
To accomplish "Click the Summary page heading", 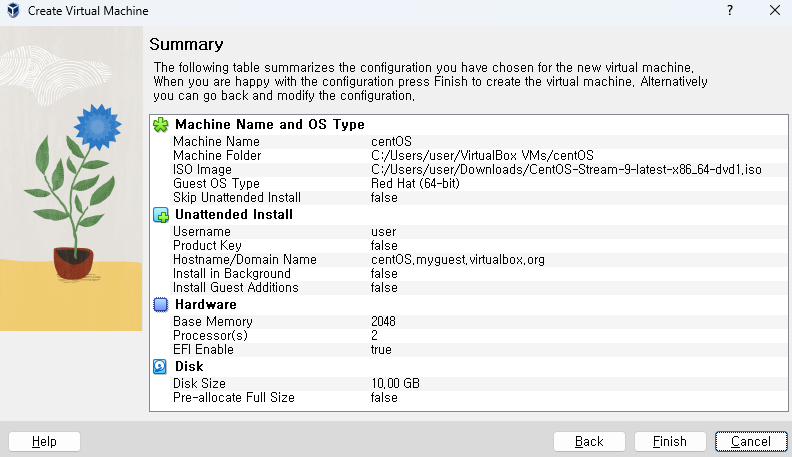I will 186,44.
